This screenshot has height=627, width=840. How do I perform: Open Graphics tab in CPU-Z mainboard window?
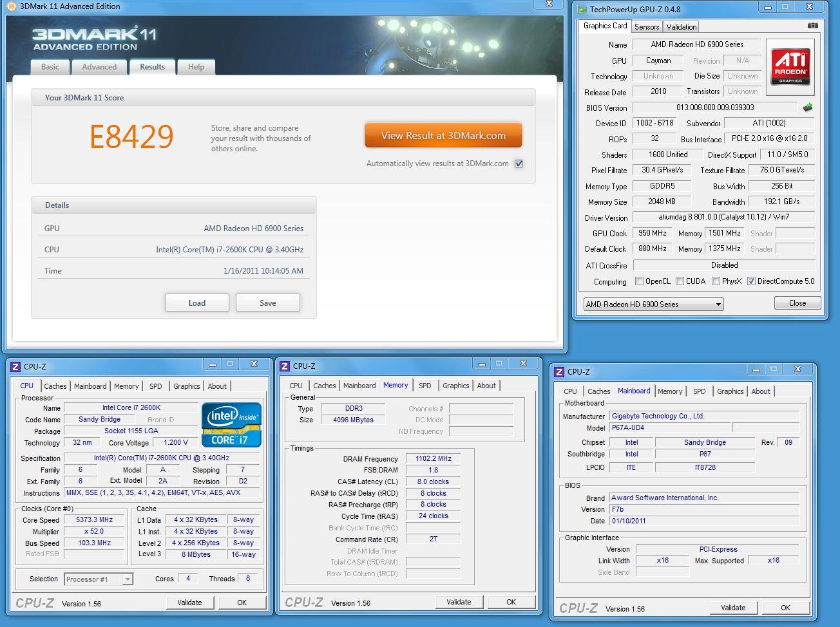[730, 391]
